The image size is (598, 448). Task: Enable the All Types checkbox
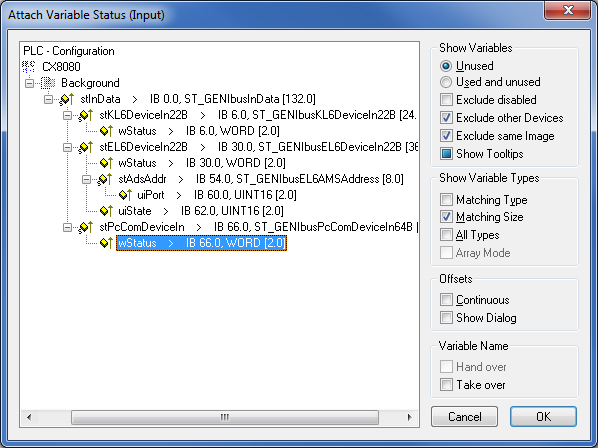tap(446, 234)
